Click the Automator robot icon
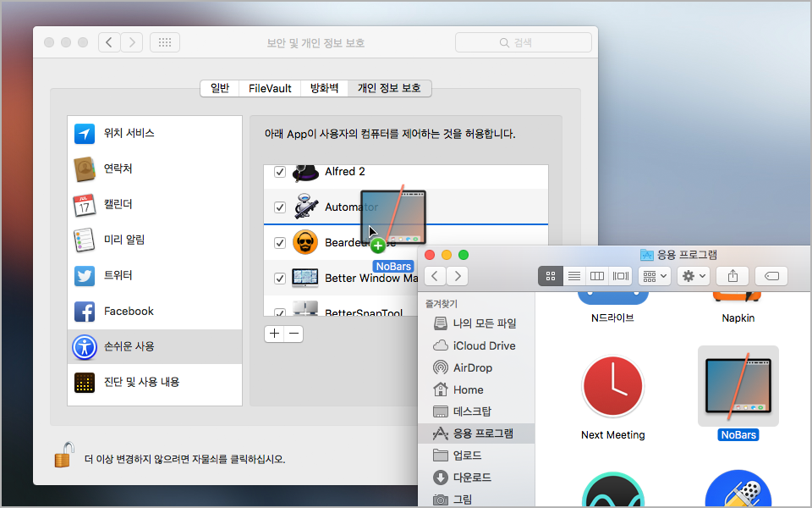This screenshot has height=508, width=812. (305, 207)
